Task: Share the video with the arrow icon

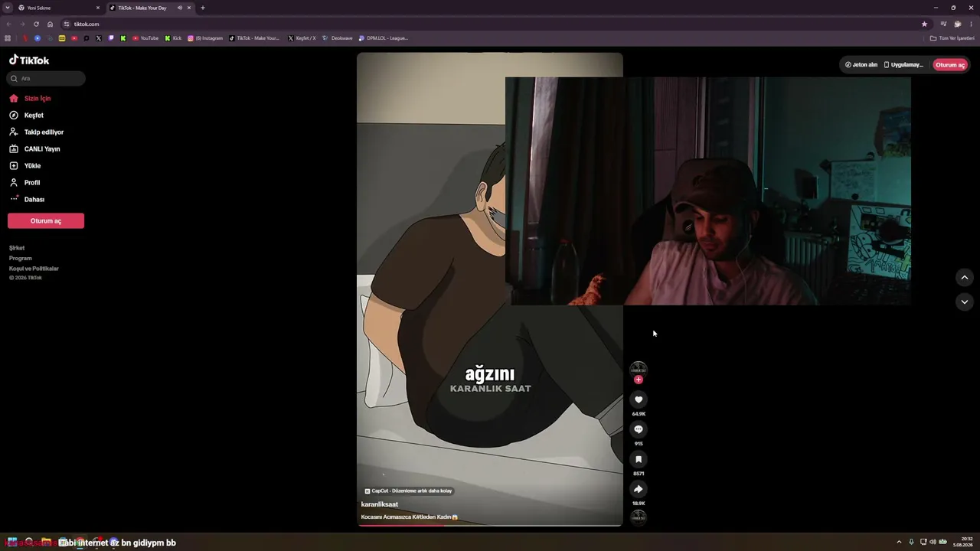Action: (639, 489)
